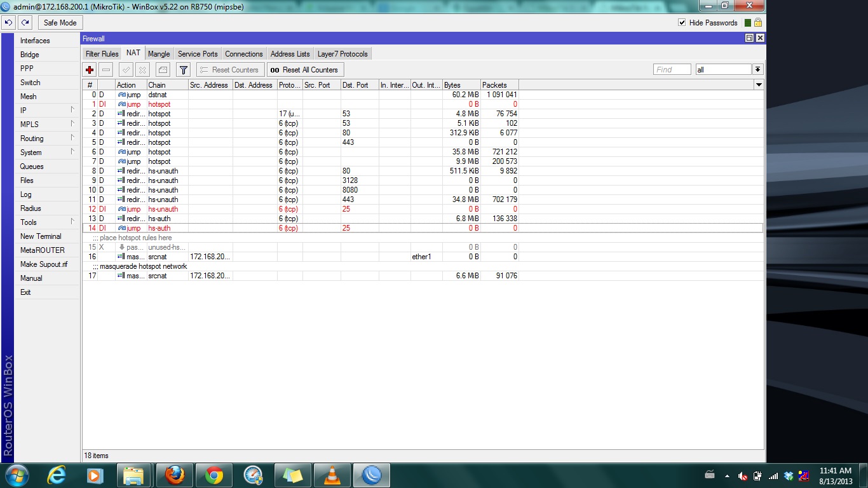Open the comment editor button in the toolbar

[163, 70]
